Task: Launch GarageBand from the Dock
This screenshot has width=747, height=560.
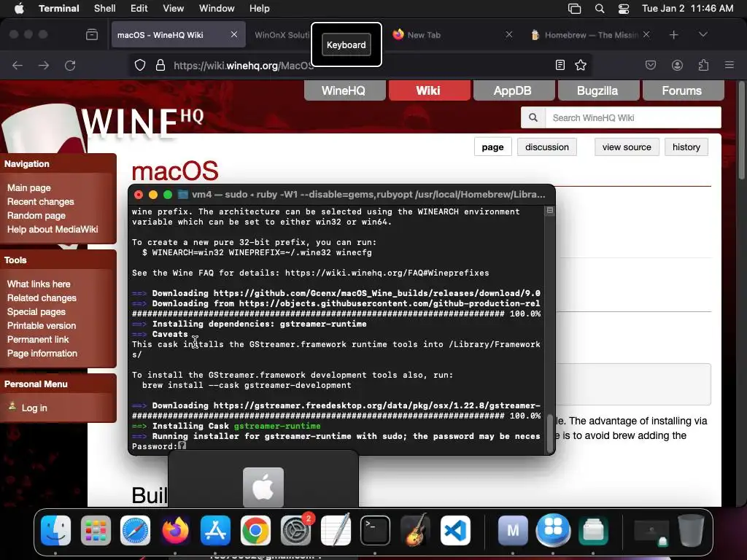Action: coord(415,531)
